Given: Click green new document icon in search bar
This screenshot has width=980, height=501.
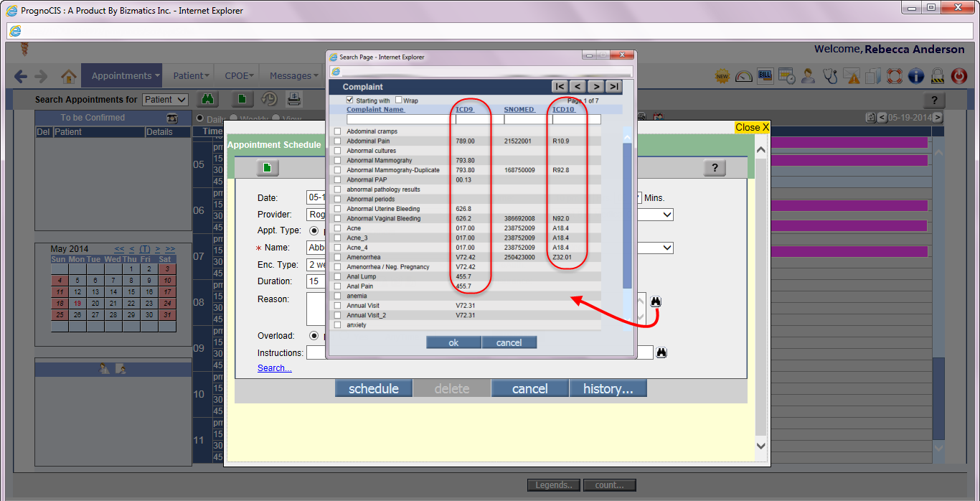Looking at the screenshot, I should tap(242, 99).
